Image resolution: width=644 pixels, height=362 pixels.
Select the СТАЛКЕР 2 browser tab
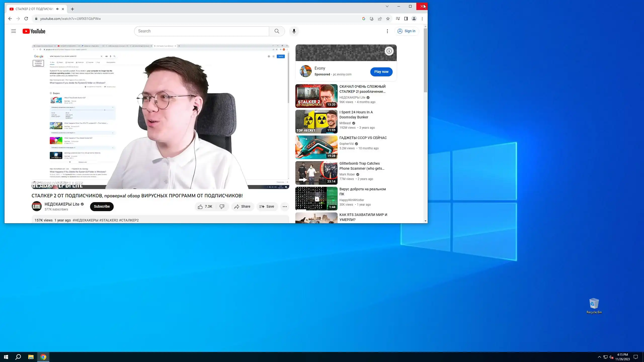tap(34, 9)
